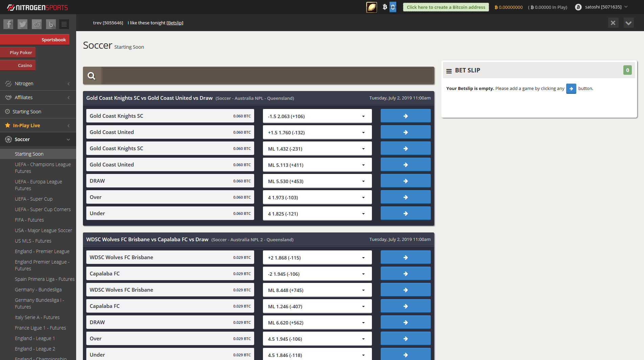This screenshot has height=360, width=644.
Task: Collapse the Soccer sidebar section
Action: click(38, 139)
